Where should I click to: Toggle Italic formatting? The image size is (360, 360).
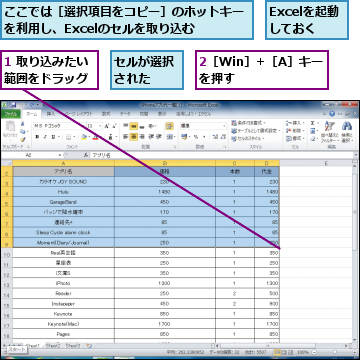45,137
